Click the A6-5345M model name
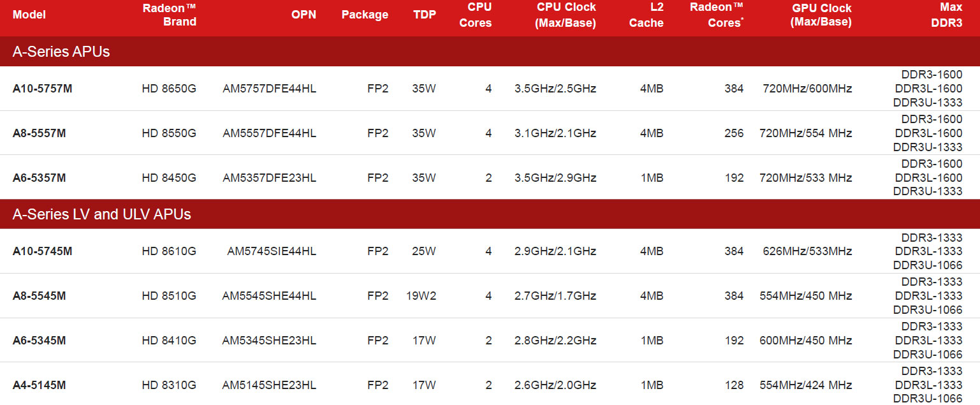The height and width of the screenshot is (405, 980). tap(40, 341)
